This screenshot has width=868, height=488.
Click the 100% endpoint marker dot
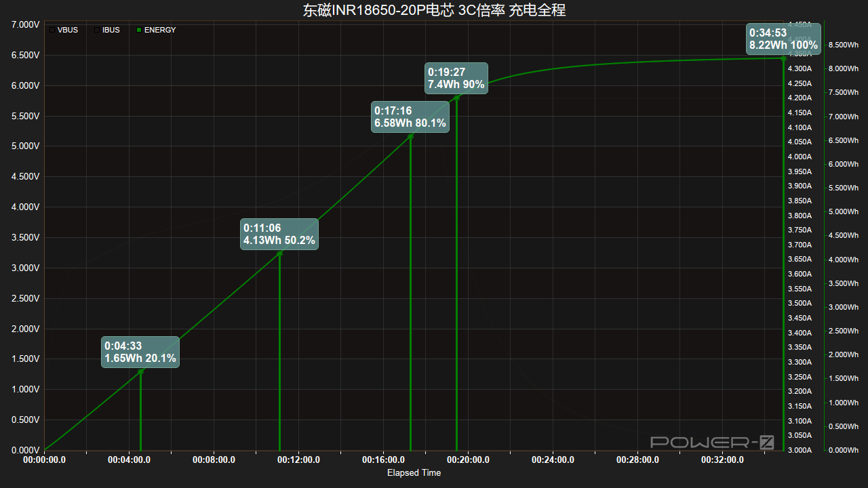[784, 58]
